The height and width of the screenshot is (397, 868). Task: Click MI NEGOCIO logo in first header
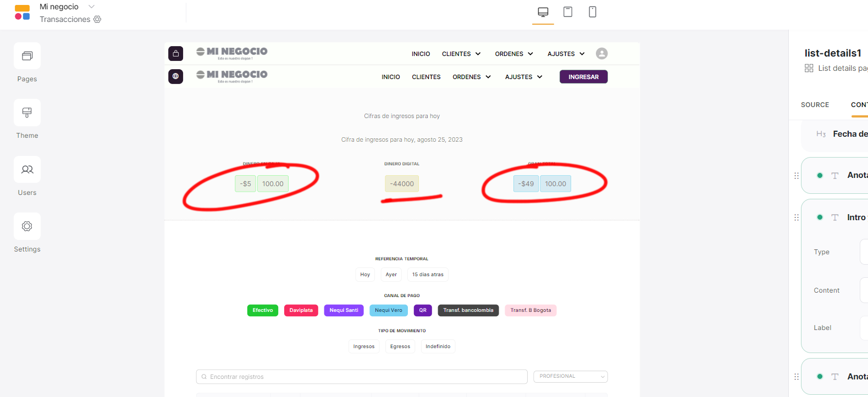click(232, 53)
